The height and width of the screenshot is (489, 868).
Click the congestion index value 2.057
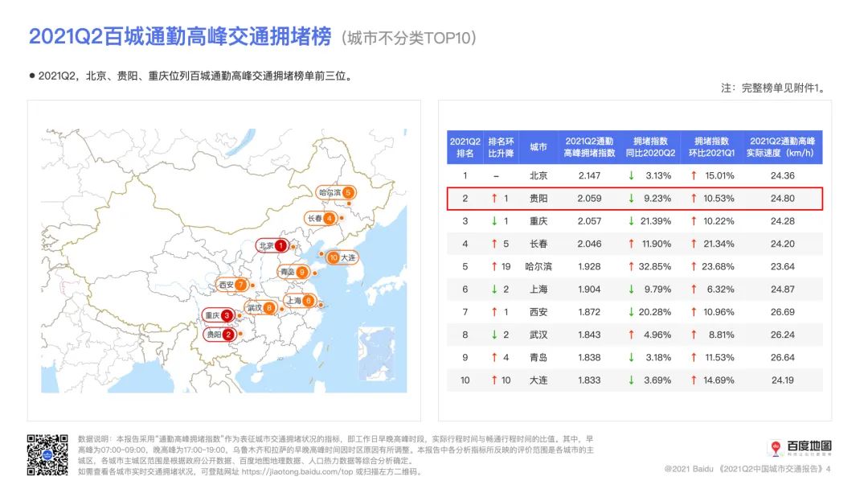(x=589, y=221)
